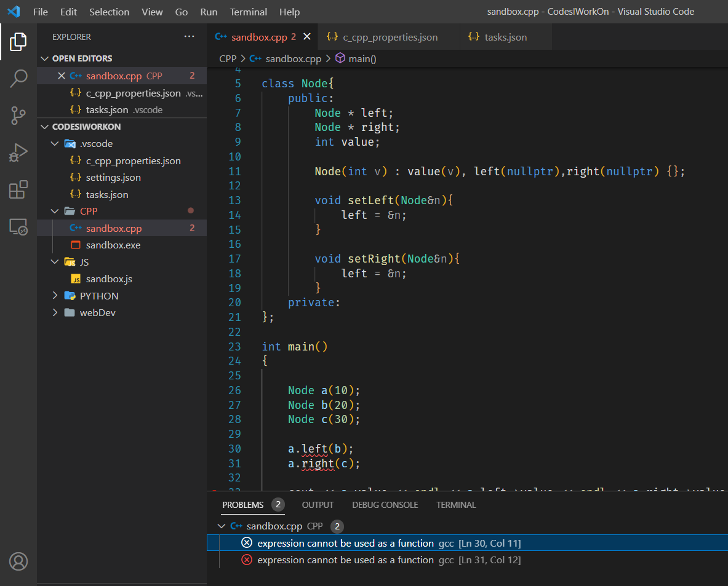Click 'setRight' function name in code

[374, 258]
